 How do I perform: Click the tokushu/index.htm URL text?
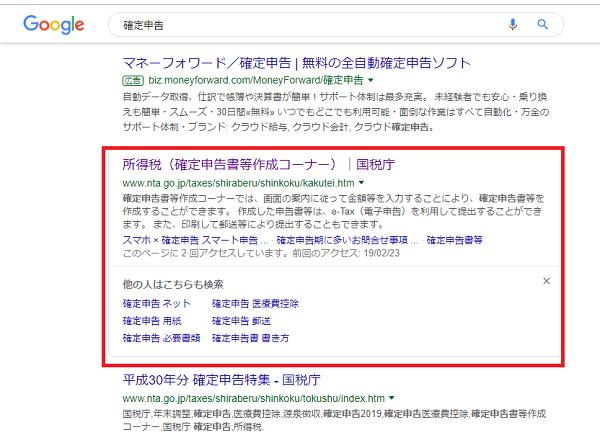pos(253,399)
